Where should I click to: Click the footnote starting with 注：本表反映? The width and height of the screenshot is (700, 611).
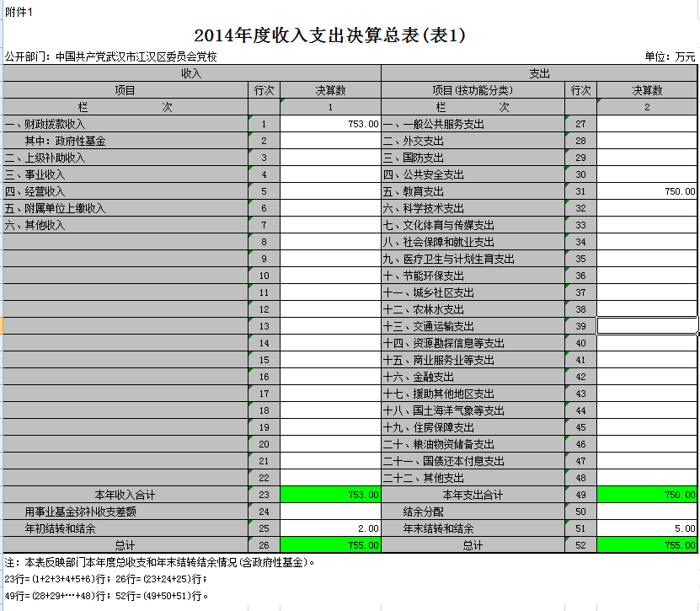tap(160, 562)
